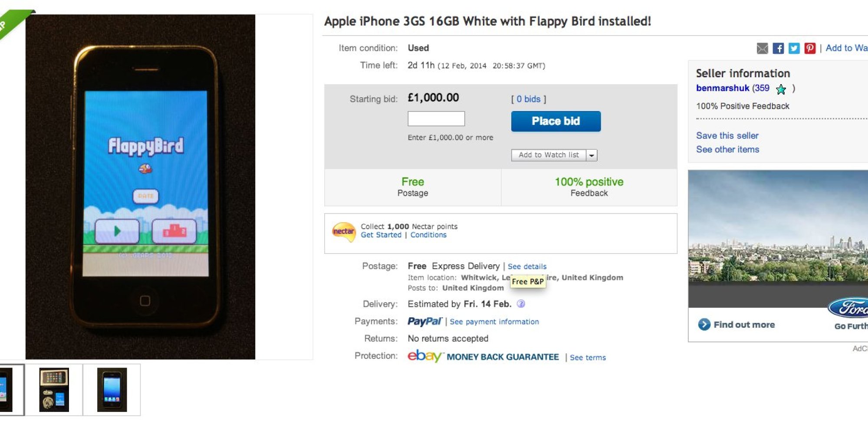Visit seller benmarshuk's profile
Screen dimensions: 868x434
click(723, 88)
